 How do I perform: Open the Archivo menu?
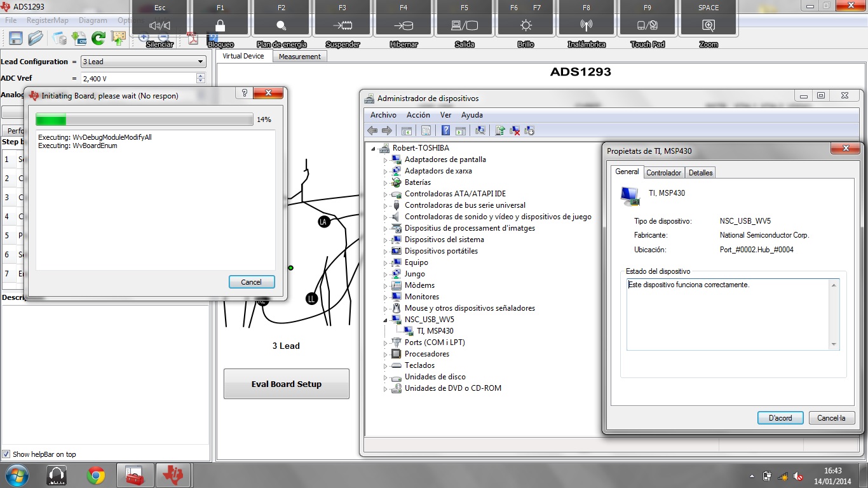pyautogui.click(x=383, y=115)
